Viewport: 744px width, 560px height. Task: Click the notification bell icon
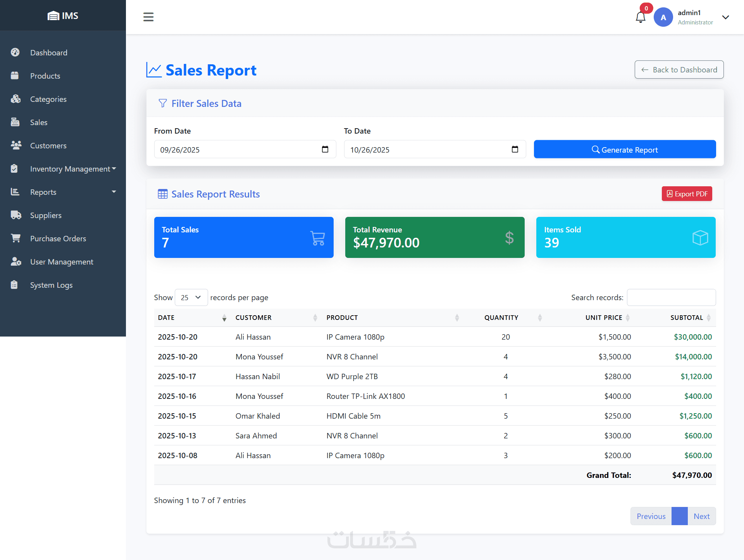(640, 17)
